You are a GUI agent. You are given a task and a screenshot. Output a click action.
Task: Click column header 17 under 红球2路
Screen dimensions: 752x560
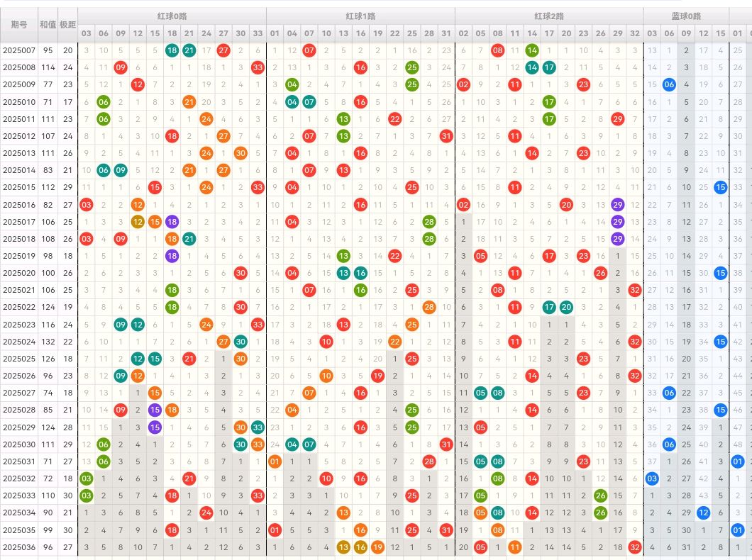pos(549,33)
